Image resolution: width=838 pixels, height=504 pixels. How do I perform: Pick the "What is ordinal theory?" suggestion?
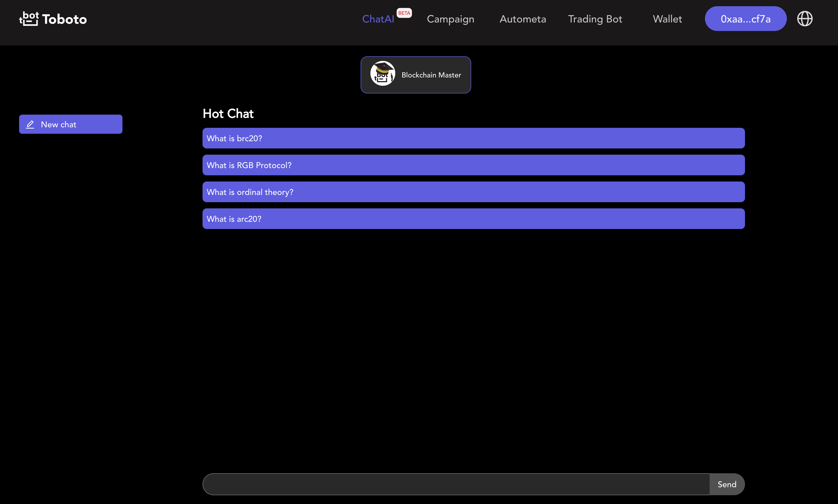click(x=473, y=192)
